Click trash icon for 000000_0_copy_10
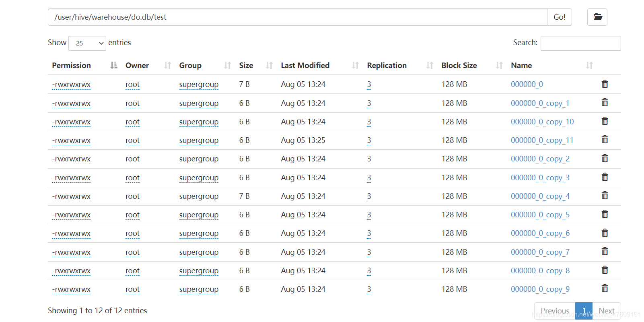The height and width of the screenshot is (322, 644). [x=605, y=121]
